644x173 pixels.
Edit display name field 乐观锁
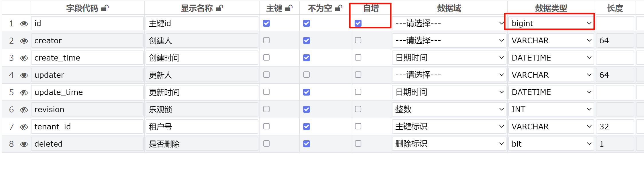[202, 109]
